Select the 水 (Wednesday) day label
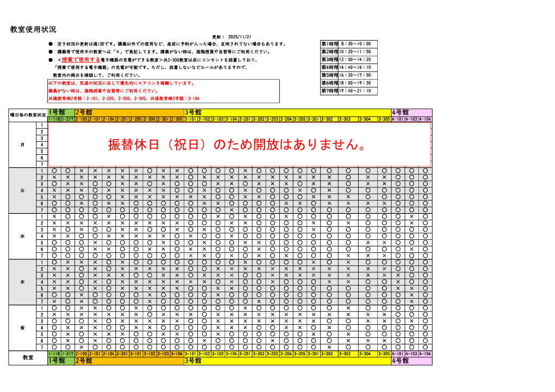555x392 pixels. pos(22,237)
